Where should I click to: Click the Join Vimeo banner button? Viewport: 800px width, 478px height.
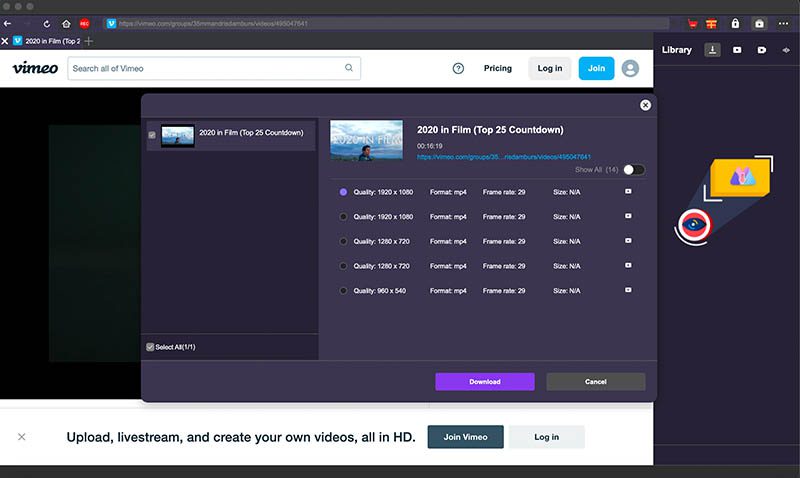pos(465,437)
